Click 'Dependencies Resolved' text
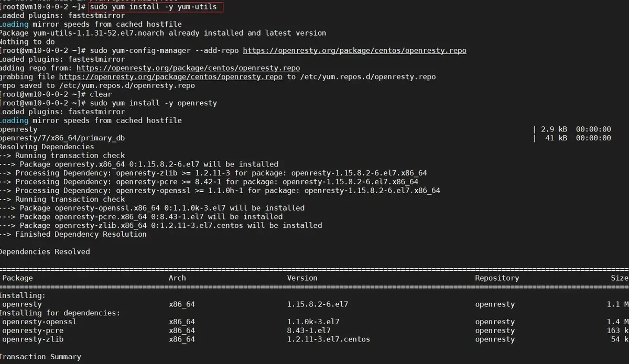This screenshot has height=364, width=629. pos(45,251)
